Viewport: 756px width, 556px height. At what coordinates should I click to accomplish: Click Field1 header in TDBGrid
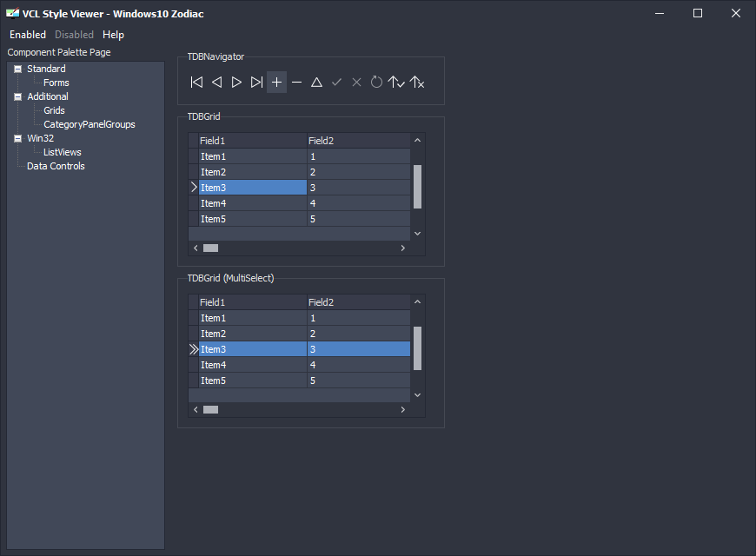click(253, 141)
